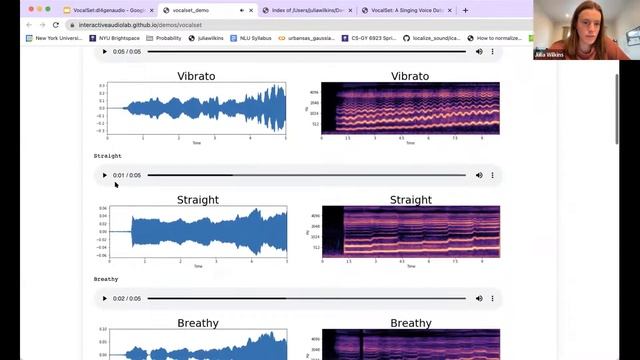Viewport: 640px width, 360px height.
Task: Select the 'Straight' section label text
Action: pos(108,156)
